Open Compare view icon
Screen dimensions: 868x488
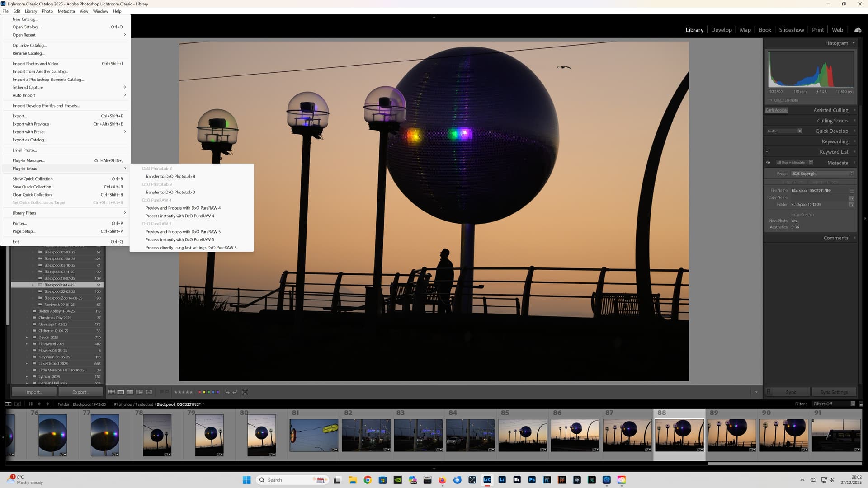[130, 392]
